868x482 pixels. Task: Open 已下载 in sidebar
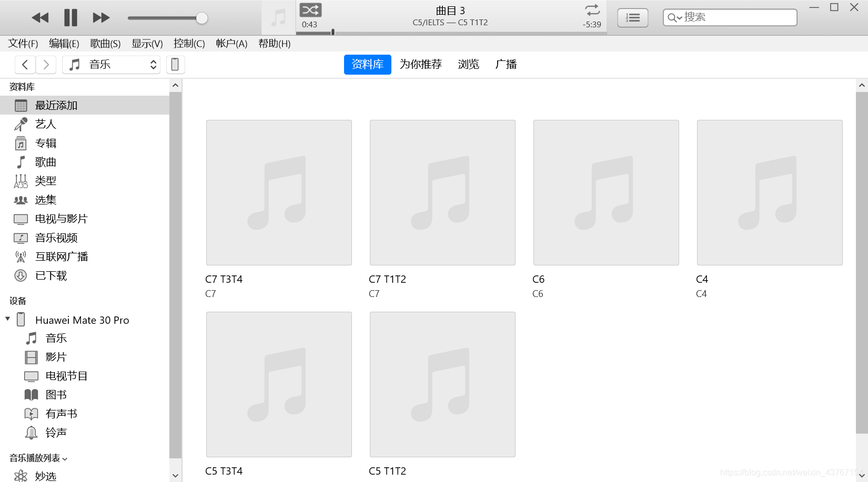point(85,275)
